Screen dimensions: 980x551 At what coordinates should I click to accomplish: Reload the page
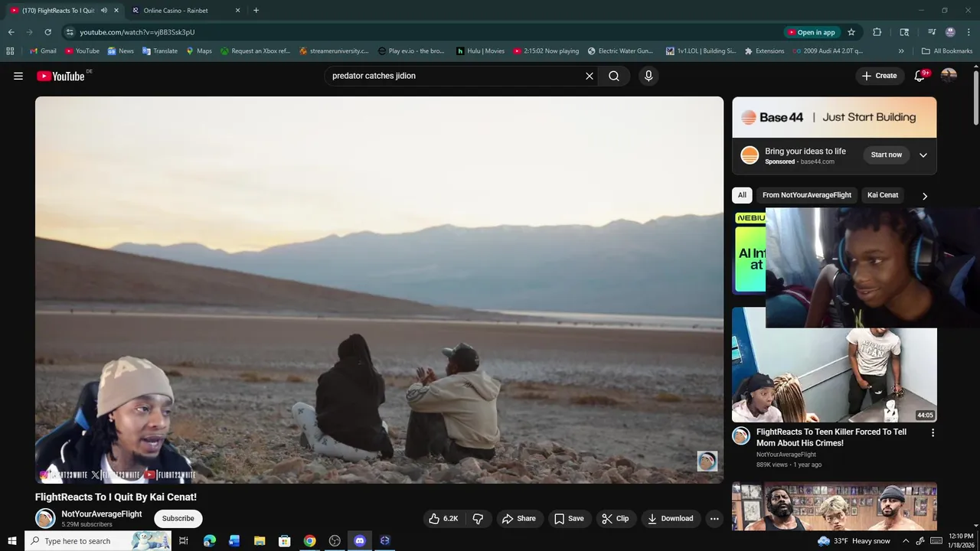[x=47, y=32]
